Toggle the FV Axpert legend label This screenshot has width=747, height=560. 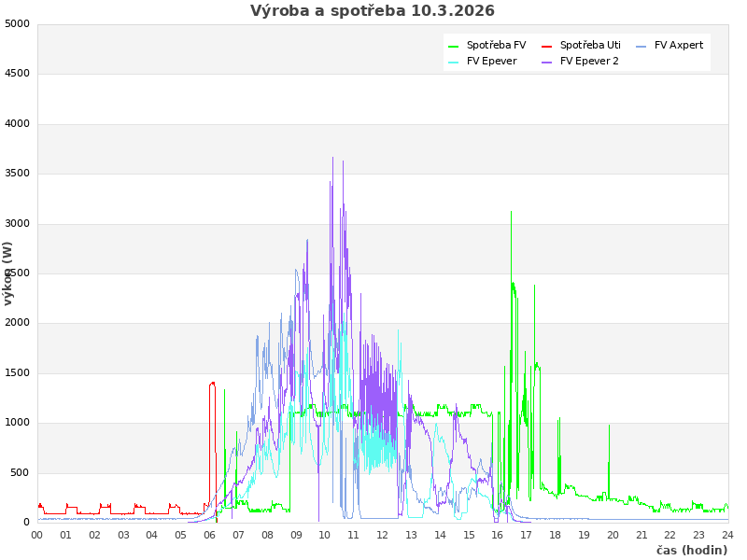click(679, 46)
